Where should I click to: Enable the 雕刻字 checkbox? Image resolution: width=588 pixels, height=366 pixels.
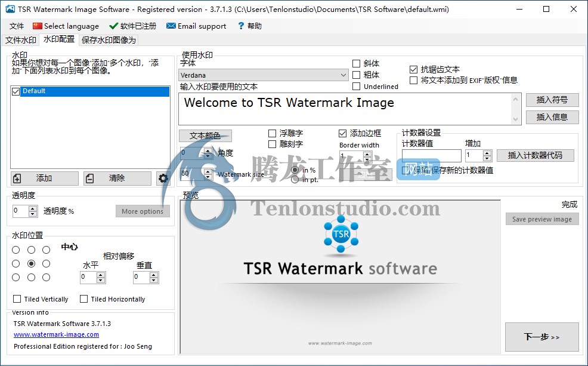coord(273,144)
